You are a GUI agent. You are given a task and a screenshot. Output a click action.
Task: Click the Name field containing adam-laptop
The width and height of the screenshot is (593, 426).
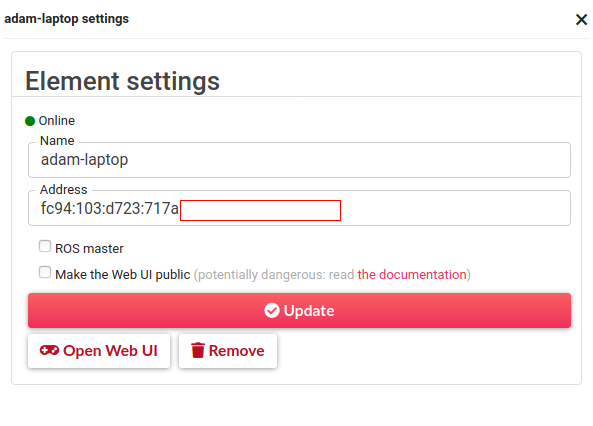299,160
